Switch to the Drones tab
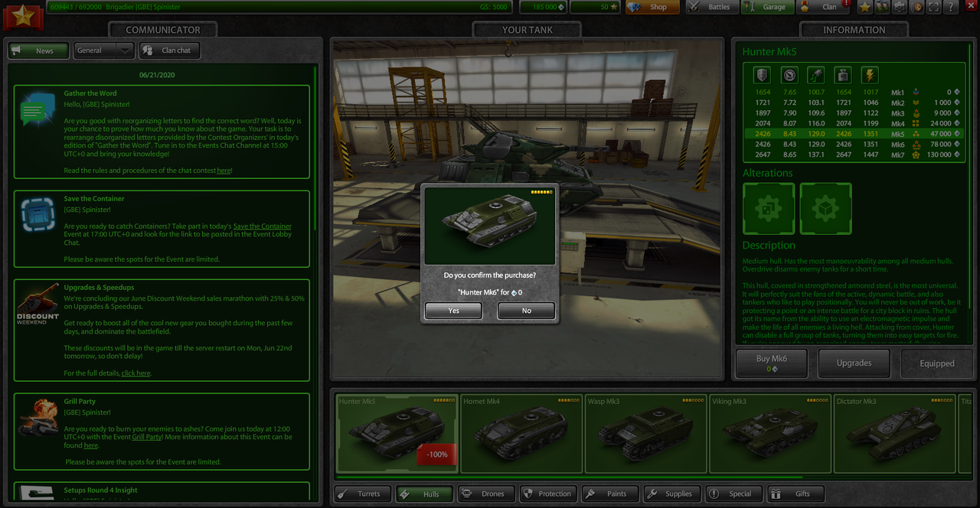Screen dimensions: 980x508 (486, 493)
